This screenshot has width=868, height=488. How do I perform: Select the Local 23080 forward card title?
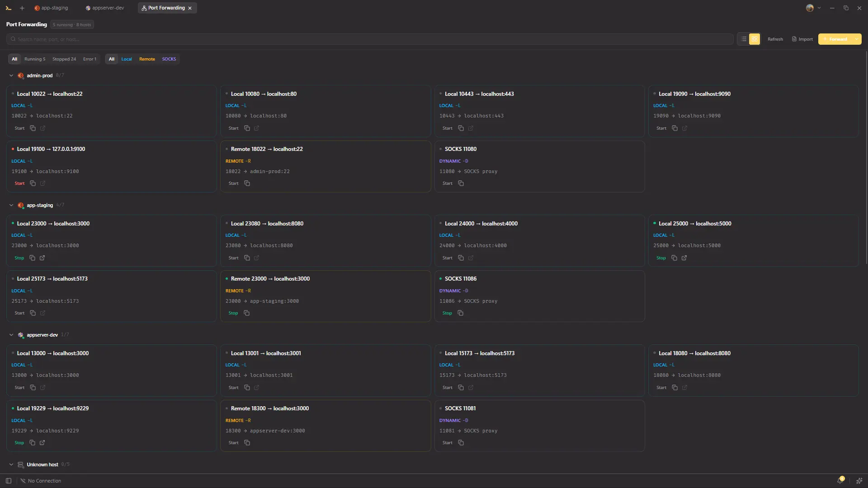coord(267,224)
